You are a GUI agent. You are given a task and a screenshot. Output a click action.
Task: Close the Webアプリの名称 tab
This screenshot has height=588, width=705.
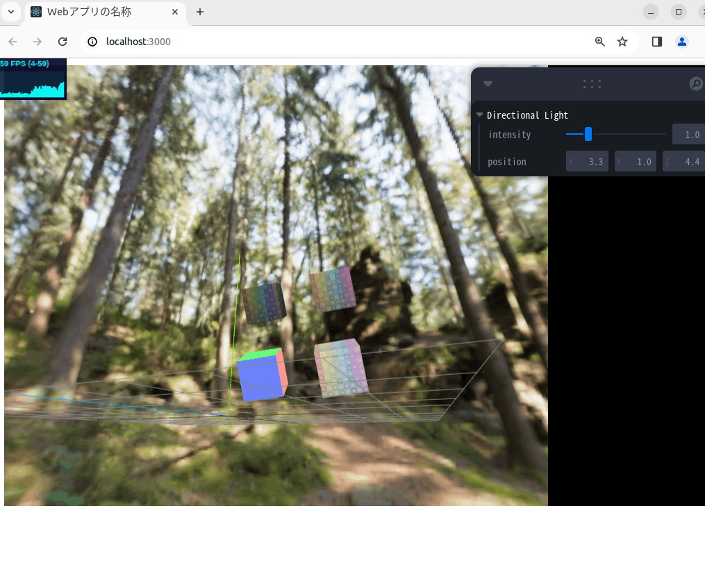pyautogui.click(x=175, y=12)
